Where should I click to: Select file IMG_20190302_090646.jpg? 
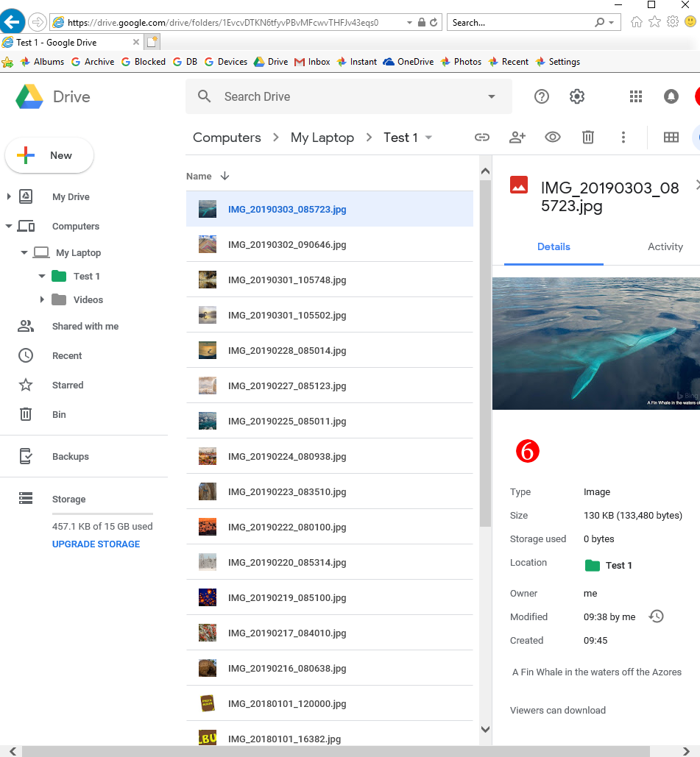point(330,245)
